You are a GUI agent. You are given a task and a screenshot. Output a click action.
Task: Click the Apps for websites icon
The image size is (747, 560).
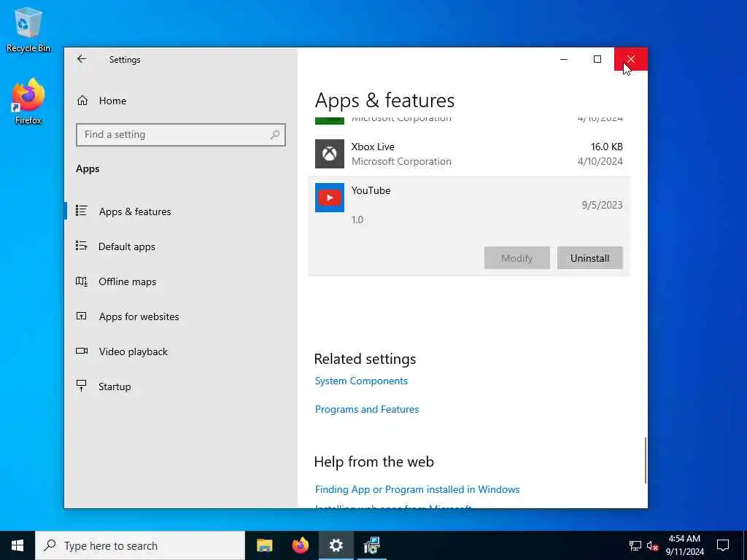[x=82, y=316]
